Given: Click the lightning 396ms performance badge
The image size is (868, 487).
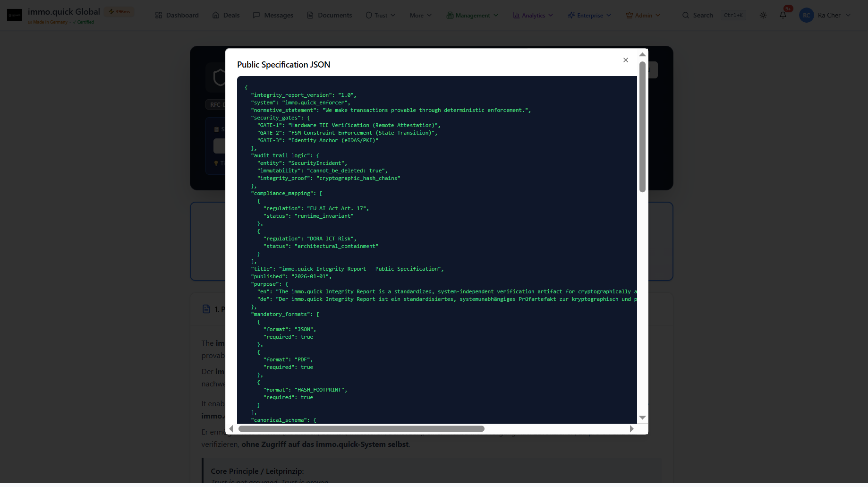Looking at the screenshot, I should tap(119, 12).
